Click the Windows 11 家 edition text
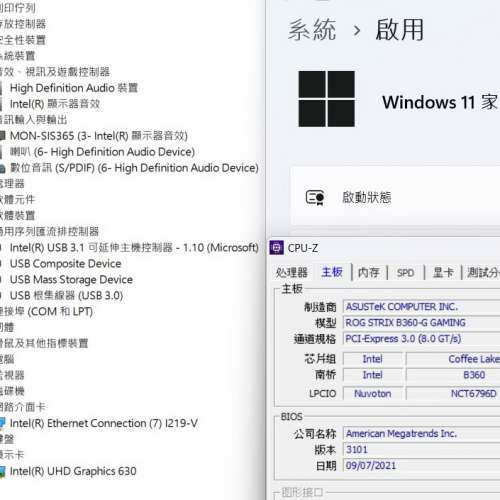The height and width of the screenshot is (500, 500). coord(440,102)
